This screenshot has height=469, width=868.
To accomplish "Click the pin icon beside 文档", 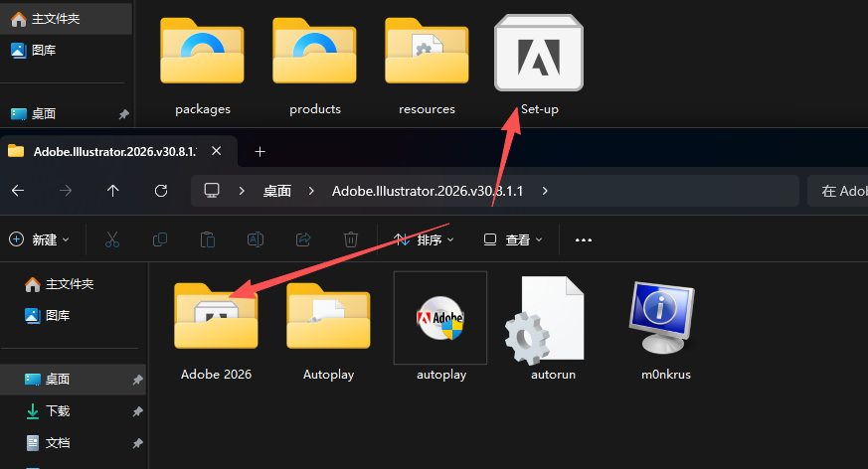I will pos(138,443).
